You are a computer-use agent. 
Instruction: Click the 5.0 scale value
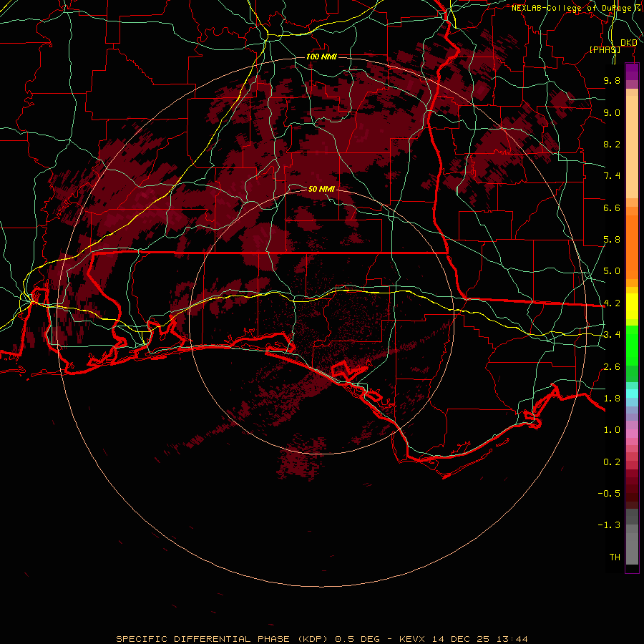click(612, 271)
